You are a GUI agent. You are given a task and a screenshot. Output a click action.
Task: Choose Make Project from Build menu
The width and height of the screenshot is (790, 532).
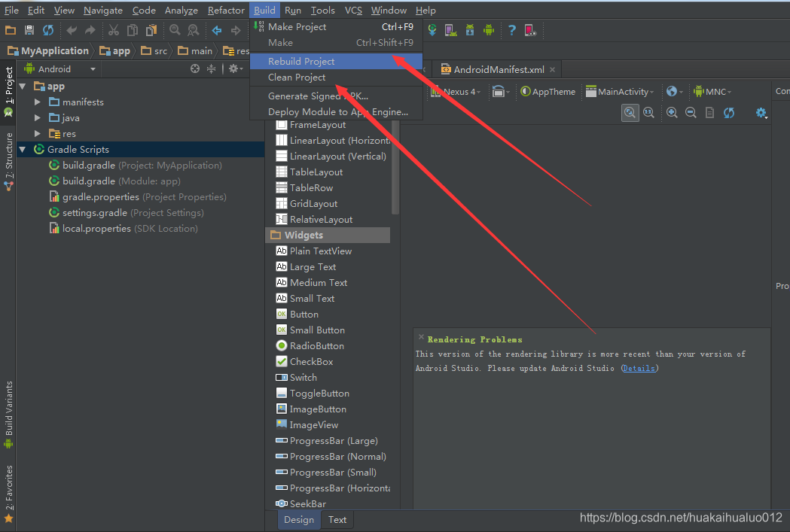(336, 26)
